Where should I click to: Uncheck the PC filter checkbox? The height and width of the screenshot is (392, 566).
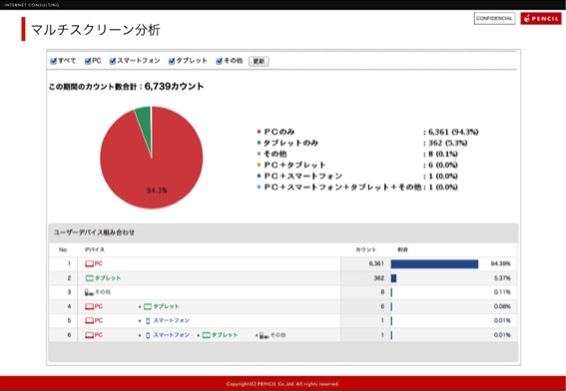point(88,61)
